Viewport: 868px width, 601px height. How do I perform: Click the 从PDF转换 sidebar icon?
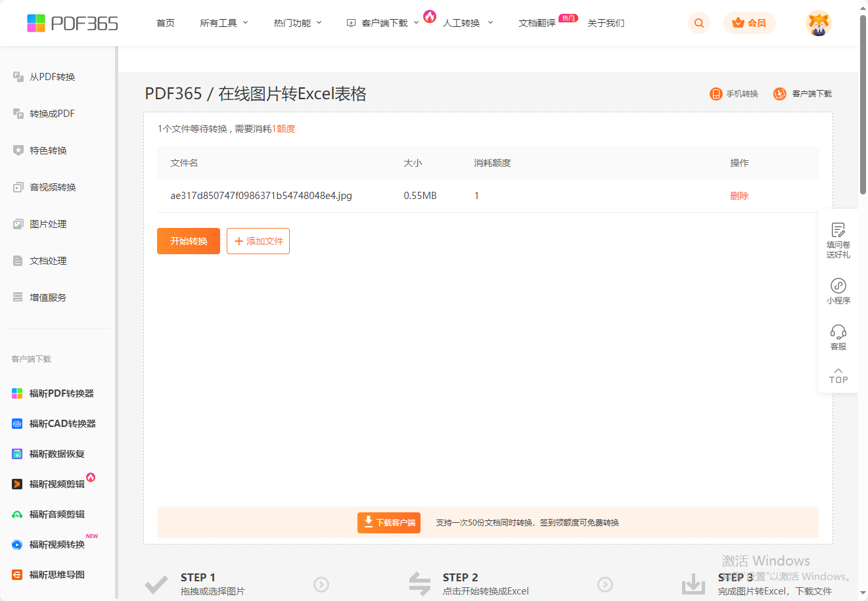point(18,77)
